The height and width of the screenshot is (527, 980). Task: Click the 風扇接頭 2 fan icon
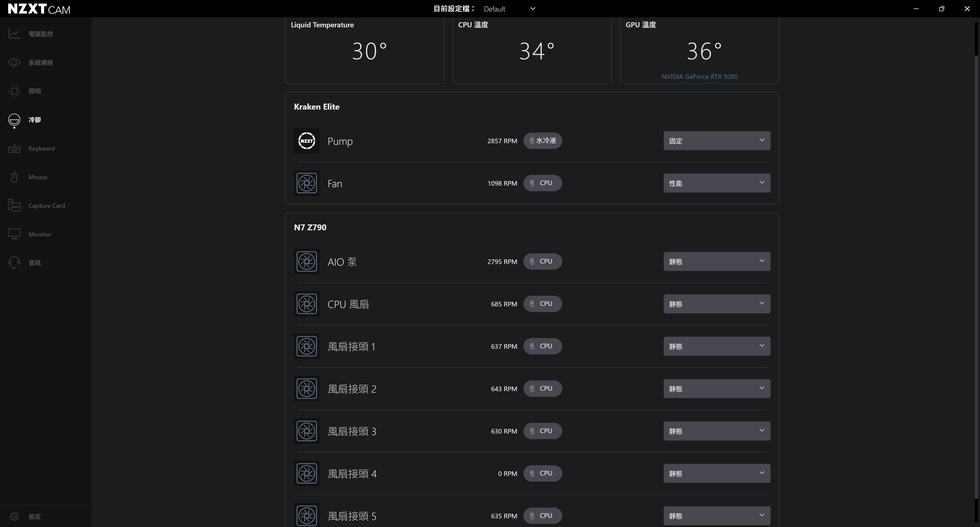(x=307, y=389)
